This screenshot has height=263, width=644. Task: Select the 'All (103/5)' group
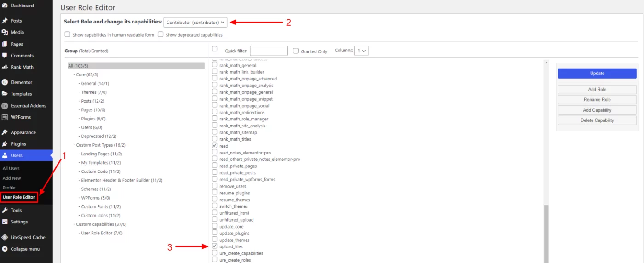click(x=136, y=66)
